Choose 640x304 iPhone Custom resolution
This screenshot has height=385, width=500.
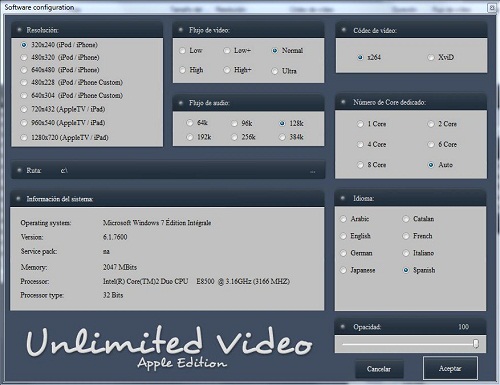click(24, 95)
